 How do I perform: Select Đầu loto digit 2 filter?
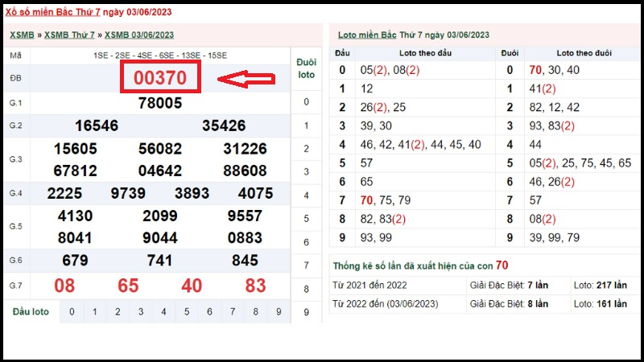pyautogui.click(x=118, y=312)
